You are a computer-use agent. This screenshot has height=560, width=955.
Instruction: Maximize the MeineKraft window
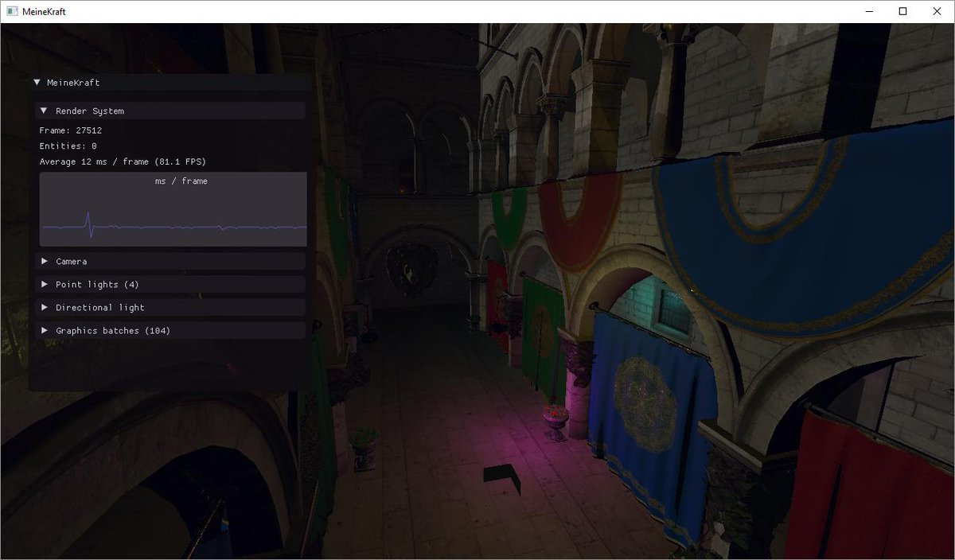(x=902, y=11)
